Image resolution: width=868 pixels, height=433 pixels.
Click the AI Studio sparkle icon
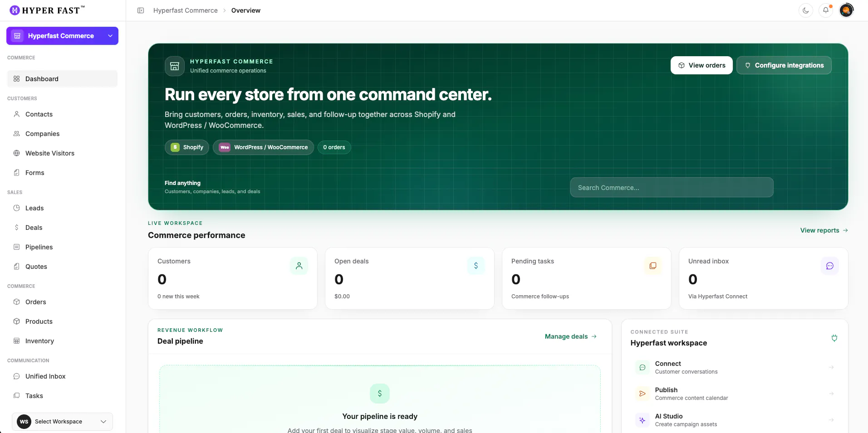(642, 420)
